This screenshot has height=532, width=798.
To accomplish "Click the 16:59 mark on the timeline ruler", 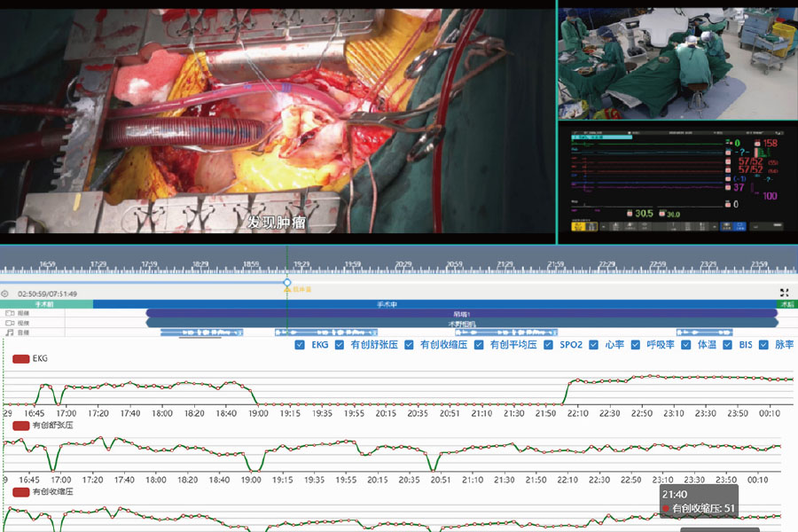I will point(47,263).
